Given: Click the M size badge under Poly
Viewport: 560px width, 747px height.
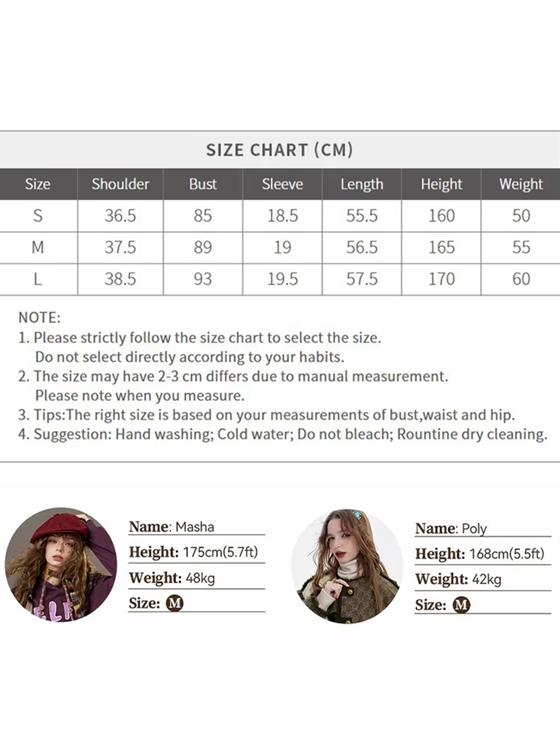Looking at the screenshot, I should (461, 605).
